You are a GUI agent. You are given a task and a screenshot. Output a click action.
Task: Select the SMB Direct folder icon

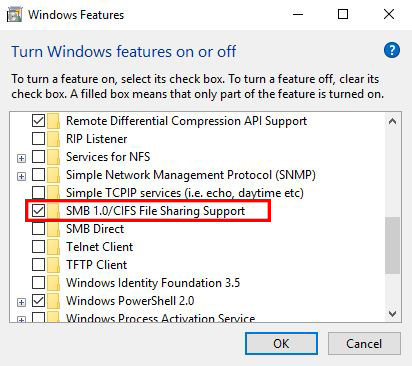coord(53,229)
